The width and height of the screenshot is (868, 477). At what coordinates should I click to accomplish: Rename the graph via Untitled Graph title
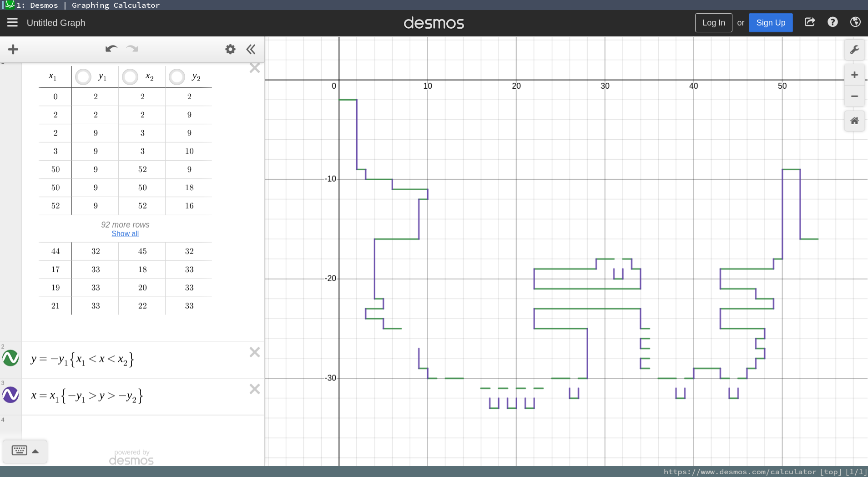[56, 22]
